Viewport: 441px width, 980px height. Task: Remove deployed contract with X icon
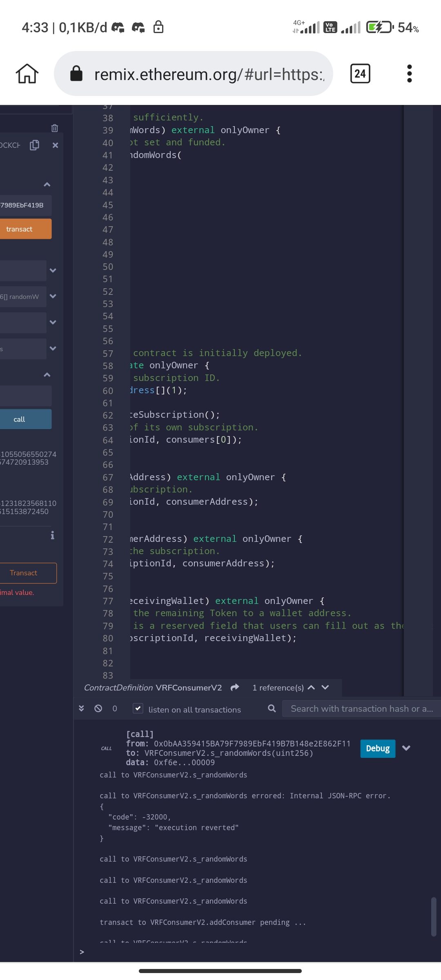(56, 145)
